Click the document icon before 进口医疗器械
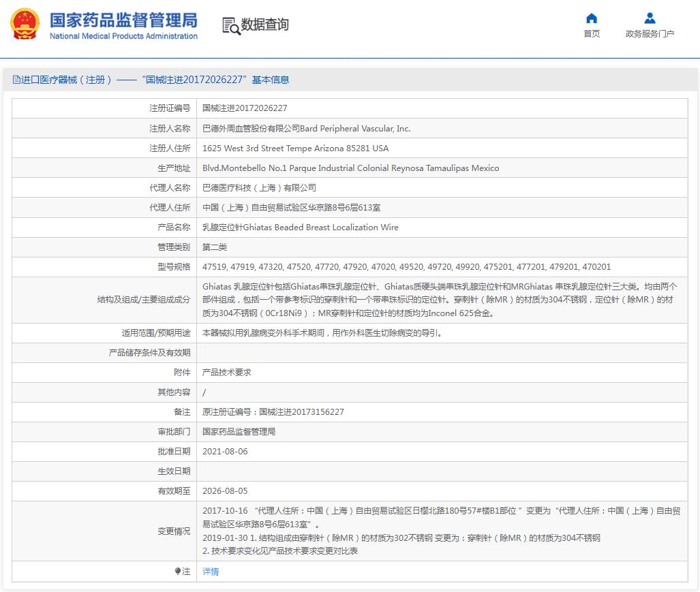 coord(16,80)
